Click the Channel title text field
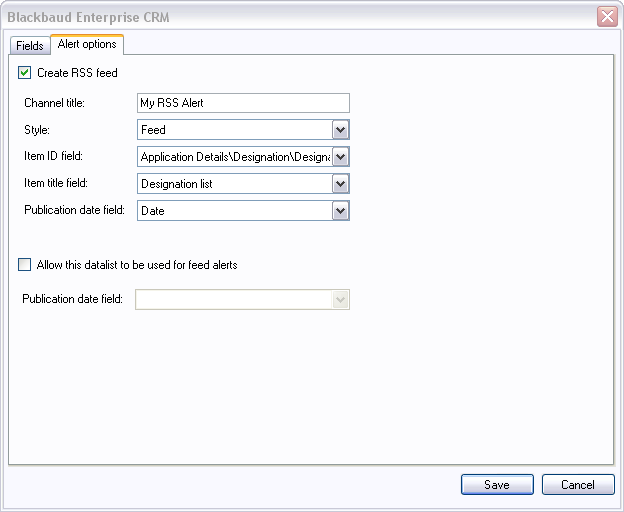 pyautogui.click(x=242, y=103)
